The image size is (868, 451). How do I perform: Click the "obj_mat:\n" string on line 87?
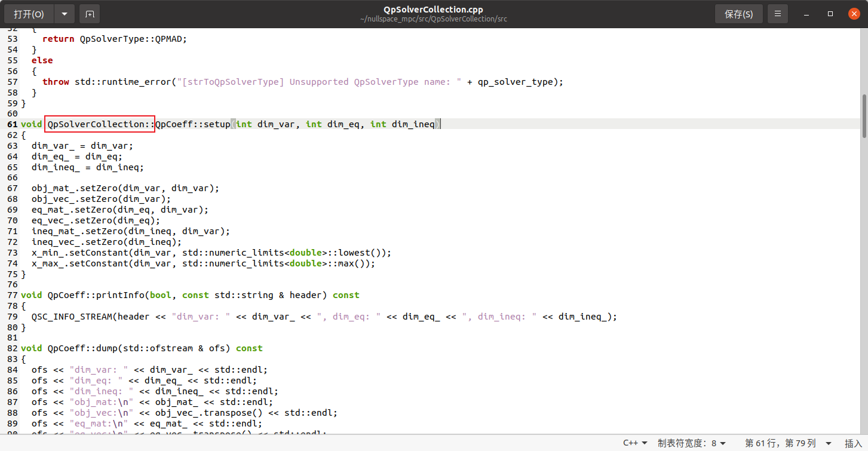pos(102,402)
